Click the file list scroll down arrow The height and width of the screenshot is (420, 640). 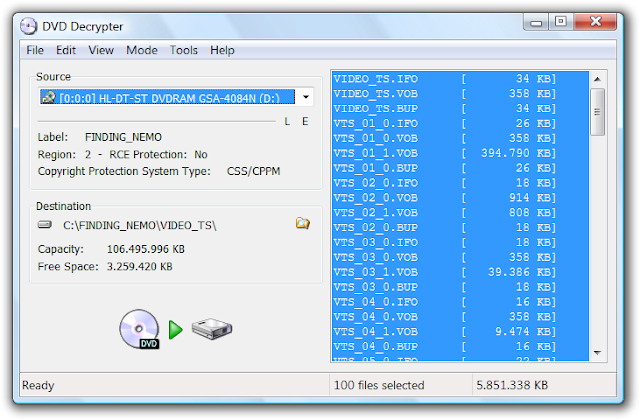598,352
